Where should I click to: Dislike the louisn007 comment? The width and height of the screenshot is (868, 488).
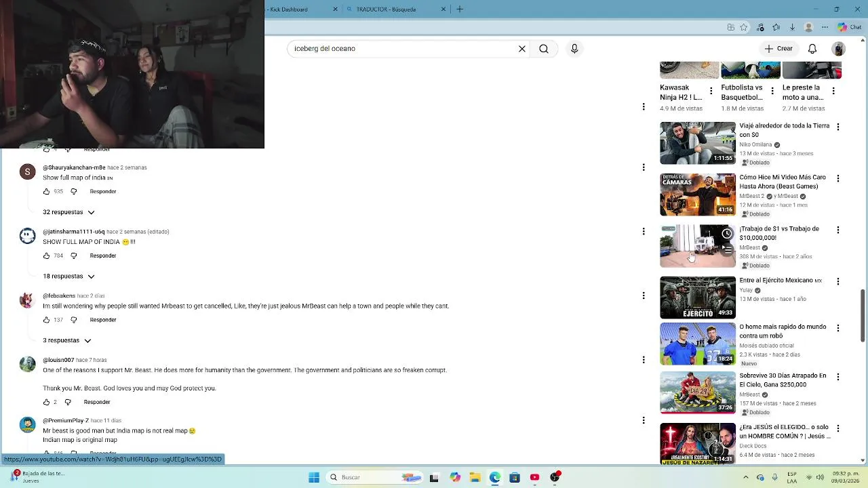pos(68,402)
